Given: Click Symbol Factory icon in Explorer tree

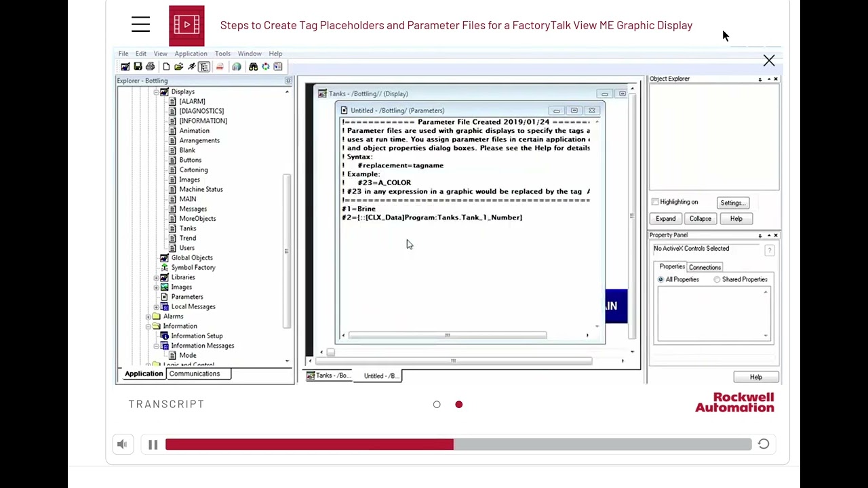Looking at the screenshot, I should pyautogui.click(x=164, y=267).
